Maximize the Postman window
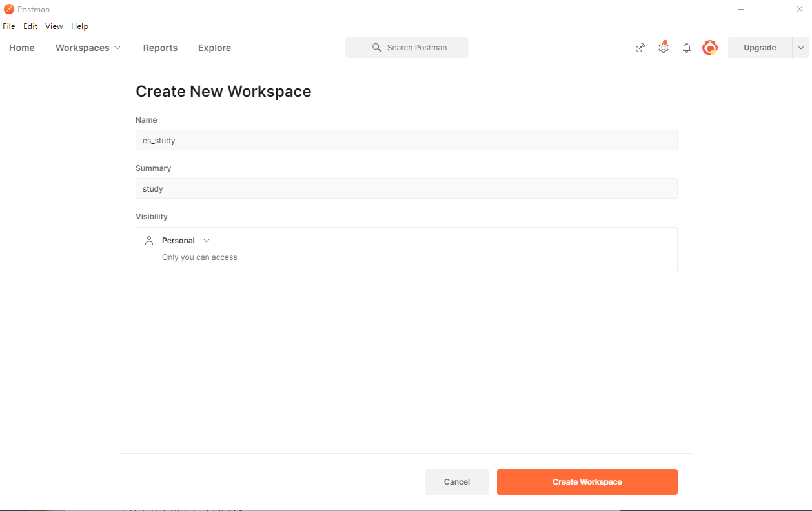This screenshot has height=511, width=812. pos(770,9)
